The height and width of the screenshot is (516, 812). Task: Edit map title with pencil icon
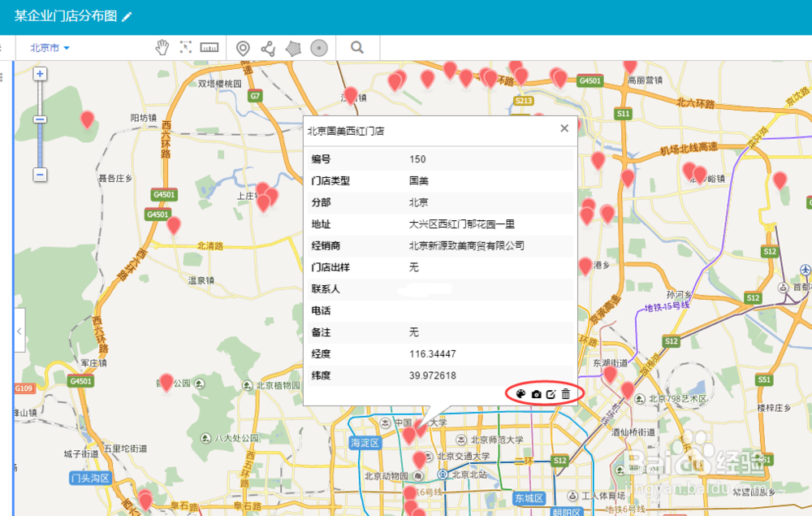tap(127, 17)
